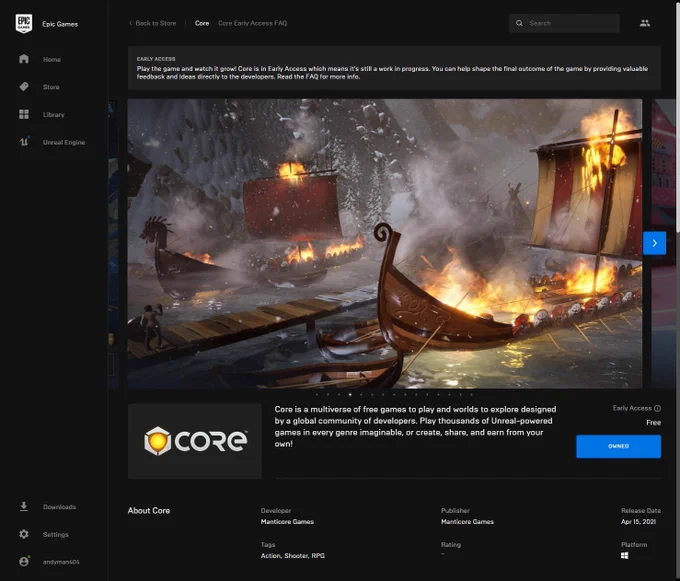Image resolution: width=680 pixels, height=581 pixels.
Task: Click the Early Access info icon
Action: pyautogui.click(x=657, y=408)
